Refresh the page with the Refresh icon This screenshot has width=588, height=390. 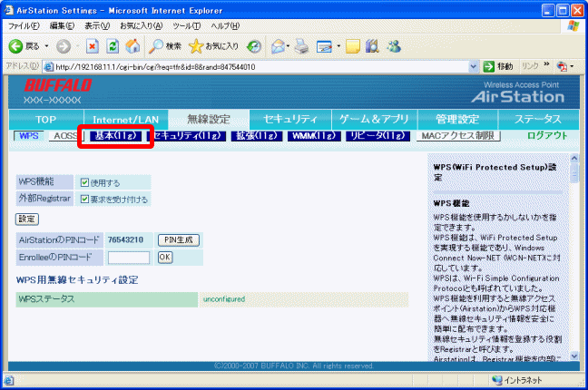[x=113, y=46]
